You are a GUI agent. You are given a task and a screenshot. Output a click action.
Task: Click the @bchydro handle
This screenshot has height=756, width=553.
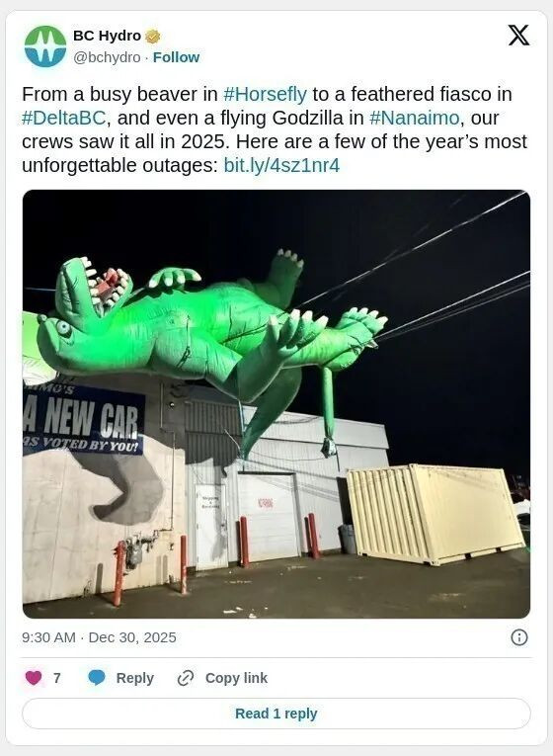tap(107, 57)
